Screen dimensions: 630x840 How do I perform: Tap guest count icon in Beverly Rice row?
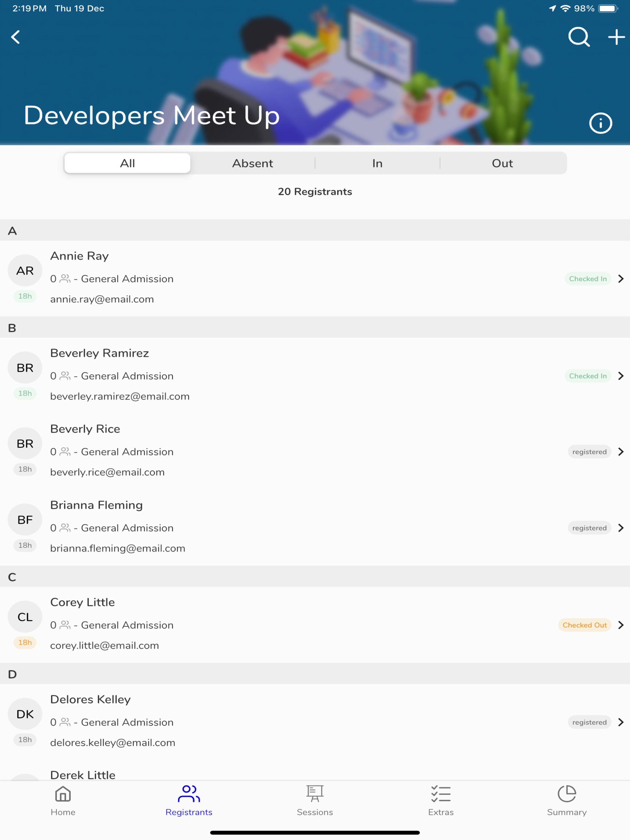[65, 452]
